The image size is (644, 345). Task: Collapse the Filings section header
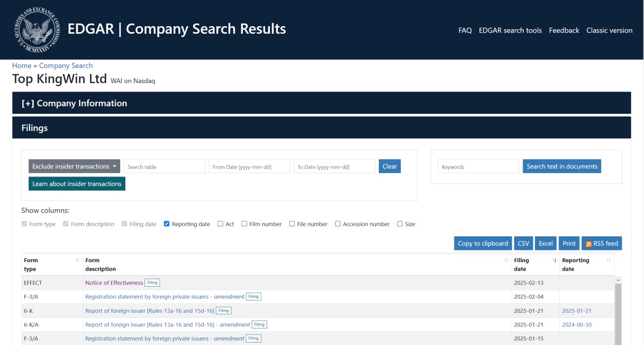coord(321,128)
